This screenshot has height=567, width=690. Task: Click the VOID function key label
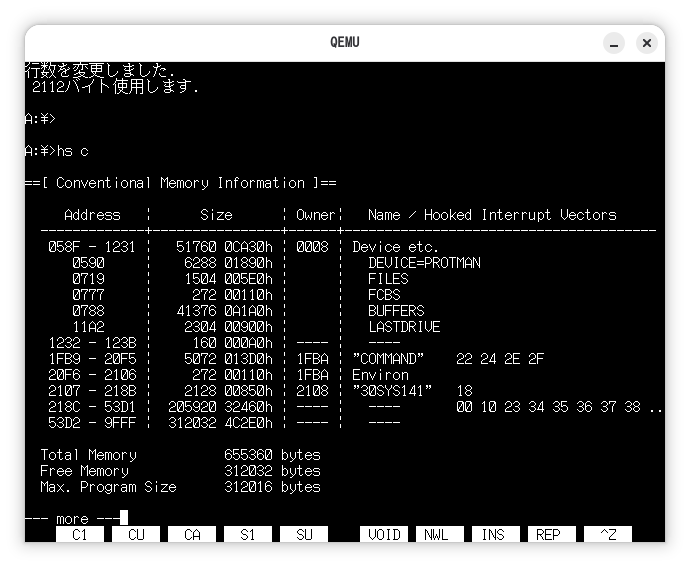(384, 534)
